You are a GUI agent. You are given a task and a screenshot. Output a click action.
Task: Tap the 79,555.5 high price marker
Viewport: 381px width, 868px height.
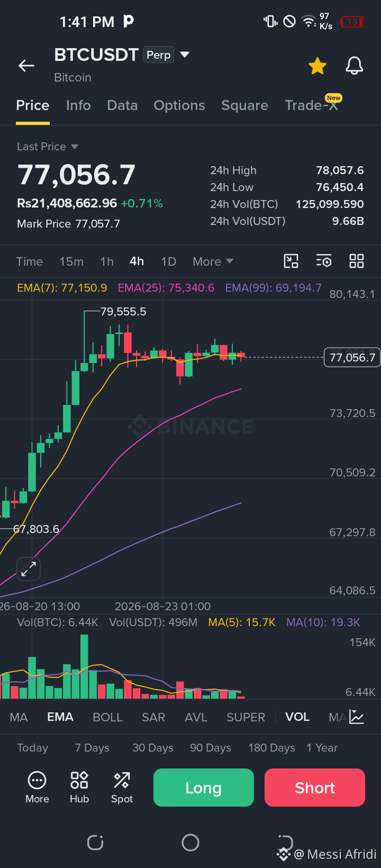[123, 312]
